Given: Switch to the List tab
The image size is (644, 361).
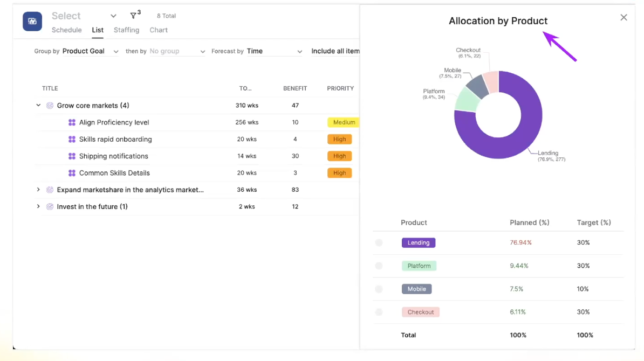Looking at the screenshot, I should 97,30.
